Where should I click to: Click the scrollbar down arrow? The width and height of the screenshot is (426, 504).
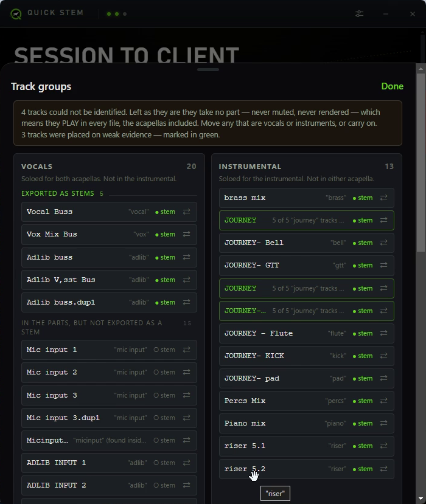click(421, 498)
